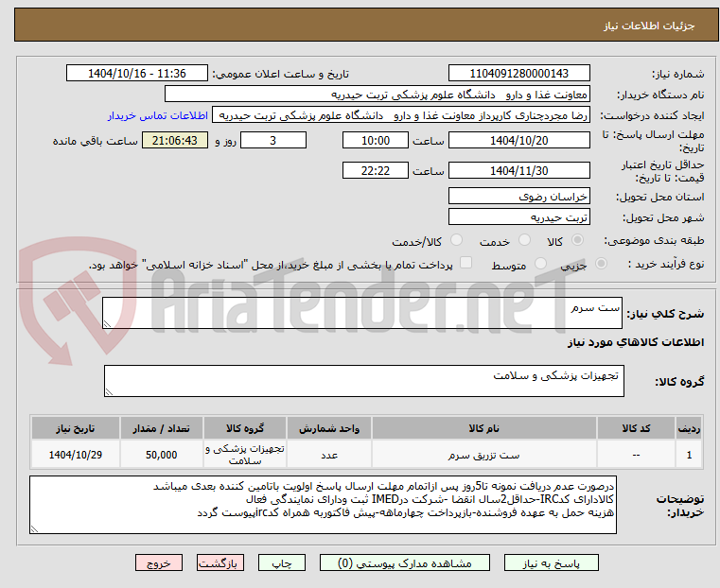Select the کالا radio button
This screenshot has height=588, width=720.
point(578,240)
